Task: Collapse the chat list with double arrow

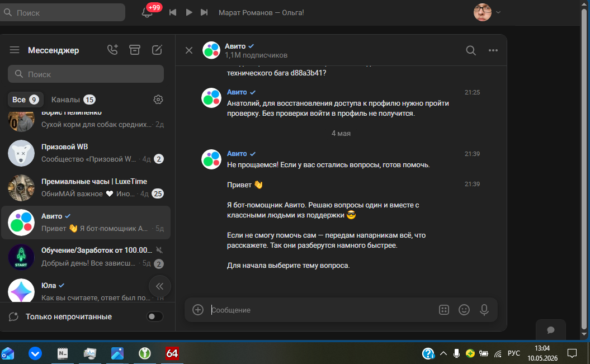Action: point(159,286)
